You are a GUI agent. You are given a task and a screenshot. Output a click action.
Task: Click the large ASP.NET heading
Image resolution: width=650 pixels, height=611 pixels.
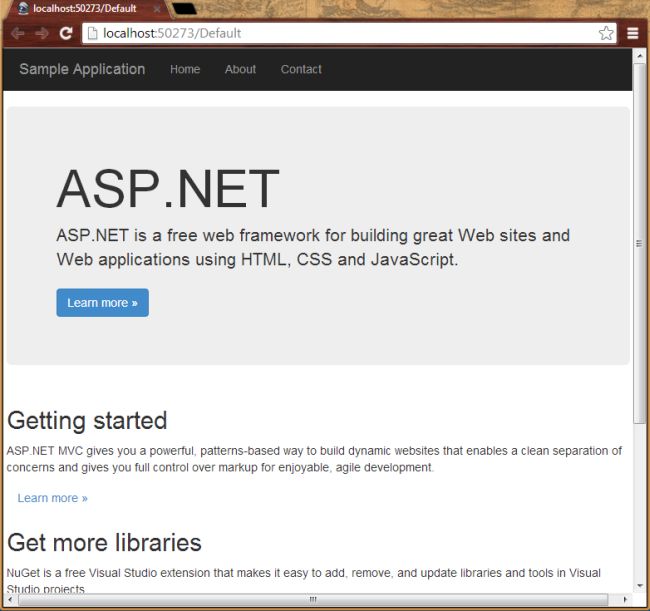pos(168,188)
